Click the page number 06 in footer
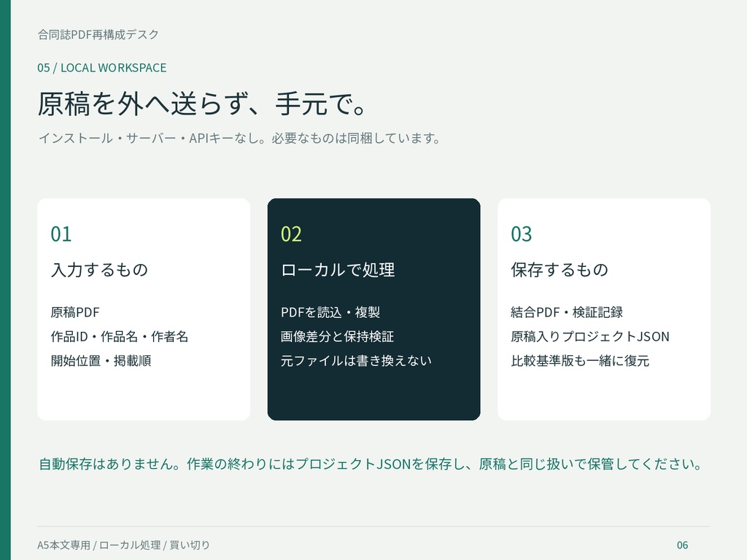This screenshot has width=747, height=560. [x=682, y=545]
